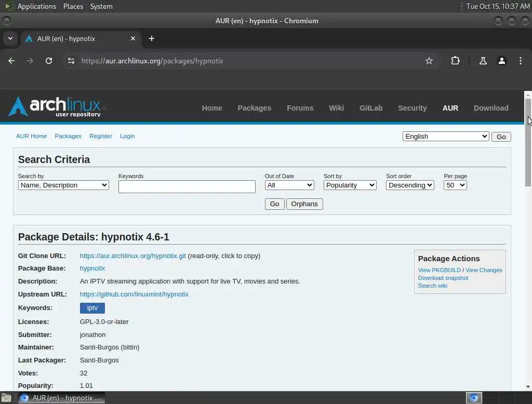This screenshot has height=404, width=532.
Task: Open the Search by dropdown
Action: point(63,185)
